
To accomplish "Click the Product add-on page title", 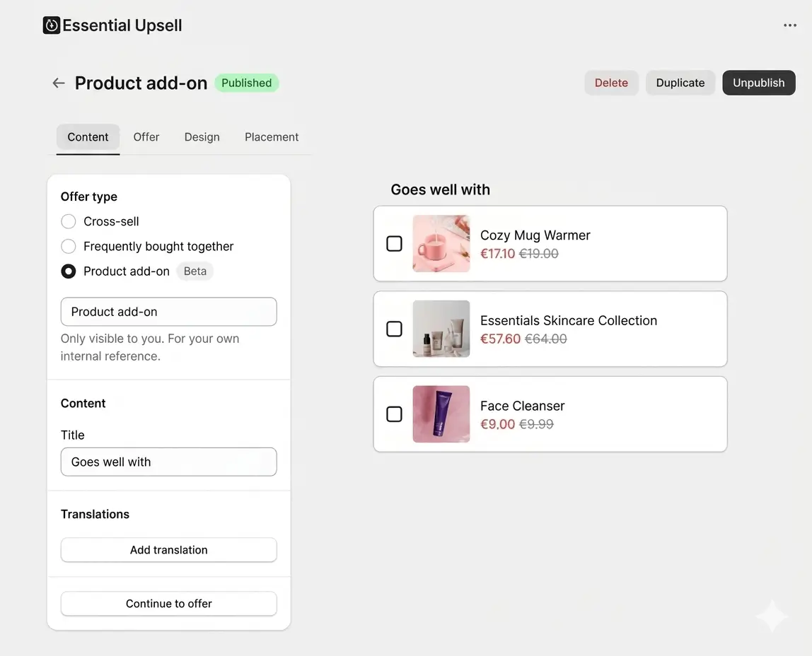I will point(141,83).
